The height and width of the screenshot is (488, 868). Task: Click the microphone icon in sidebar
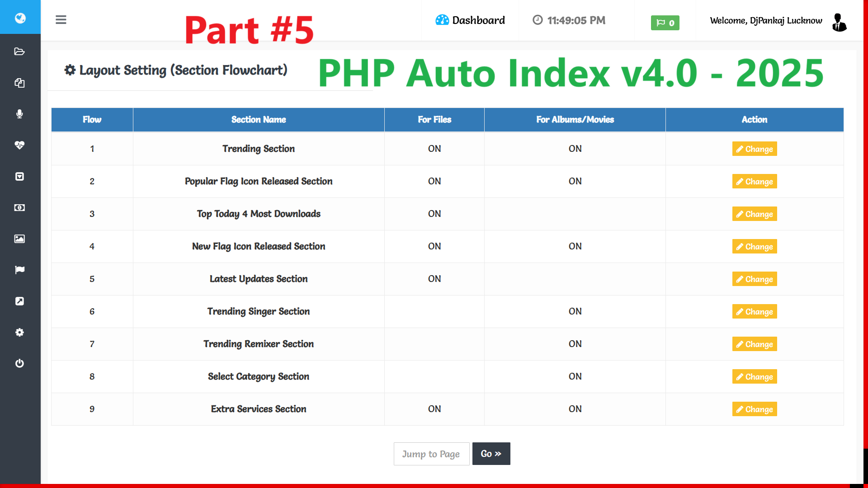tap(20, 114)
